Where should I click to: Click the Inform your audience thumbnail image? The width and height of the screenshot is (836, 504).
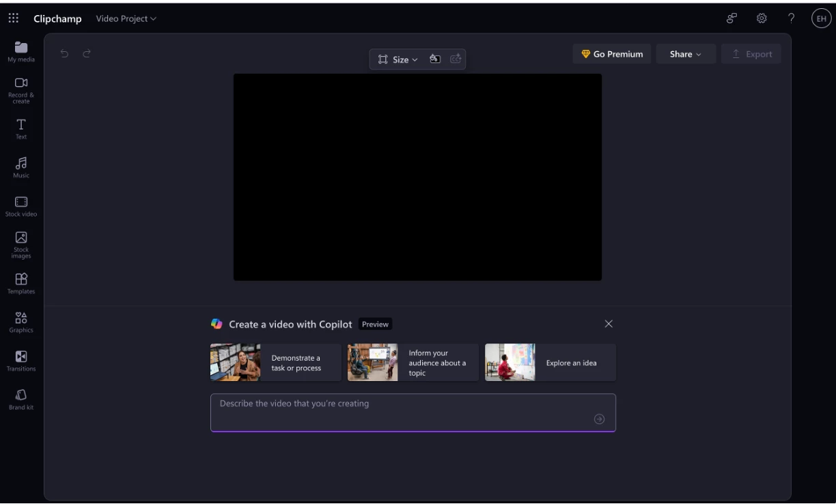pos(373,363)
